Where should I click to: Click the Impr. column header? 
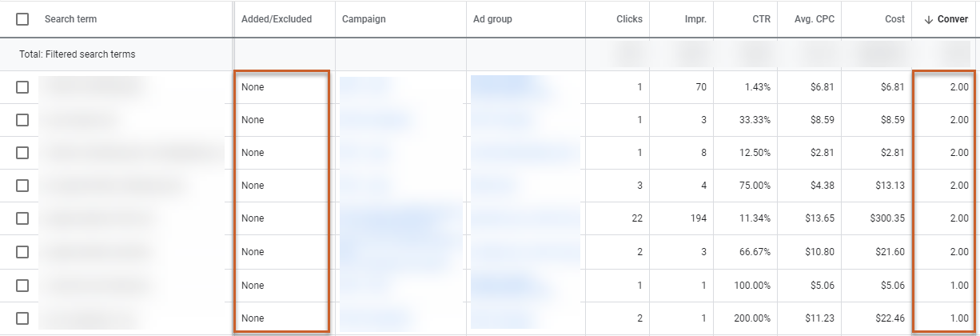point(695,19)
